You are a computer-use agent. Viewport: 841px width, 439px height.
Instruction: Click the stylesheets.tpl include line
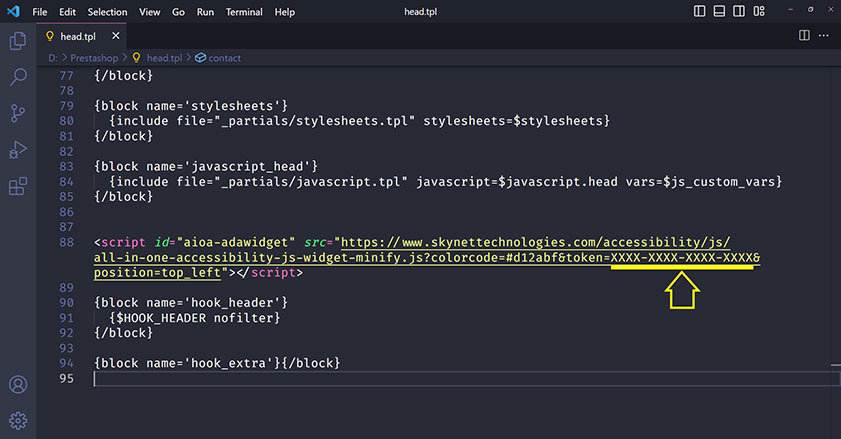click(359, 121)
